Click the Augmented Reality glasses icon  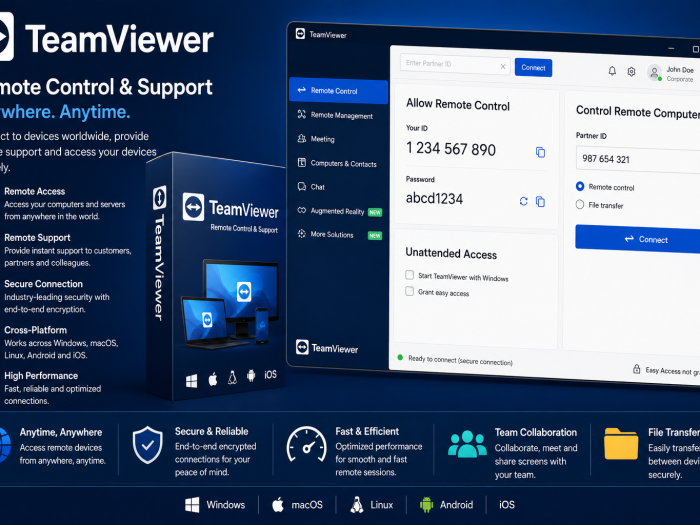coord(302,210)
